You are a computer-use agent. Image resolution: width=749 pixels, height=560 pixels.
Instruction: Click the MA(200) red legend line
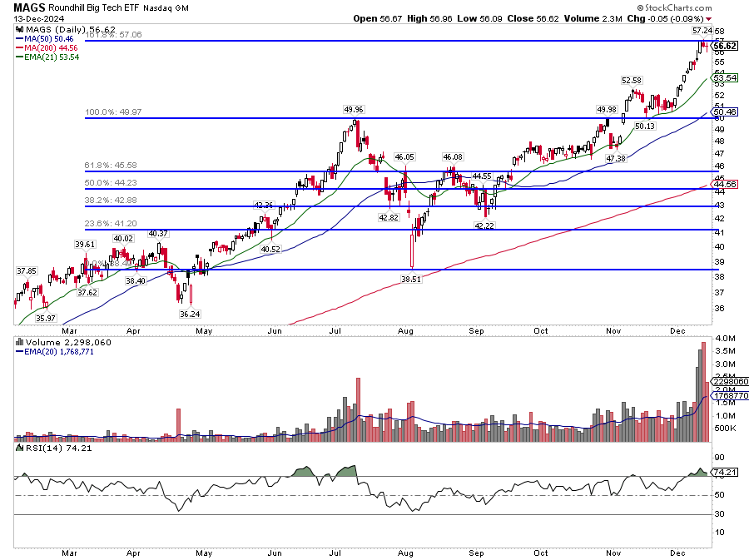point(20,48)
